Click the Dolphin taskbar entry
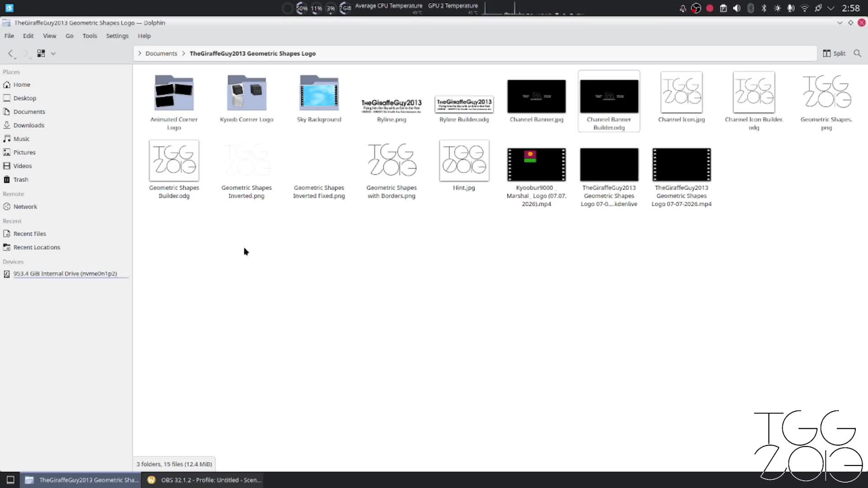This screenshot has height=488, width=868. point(81,480)
